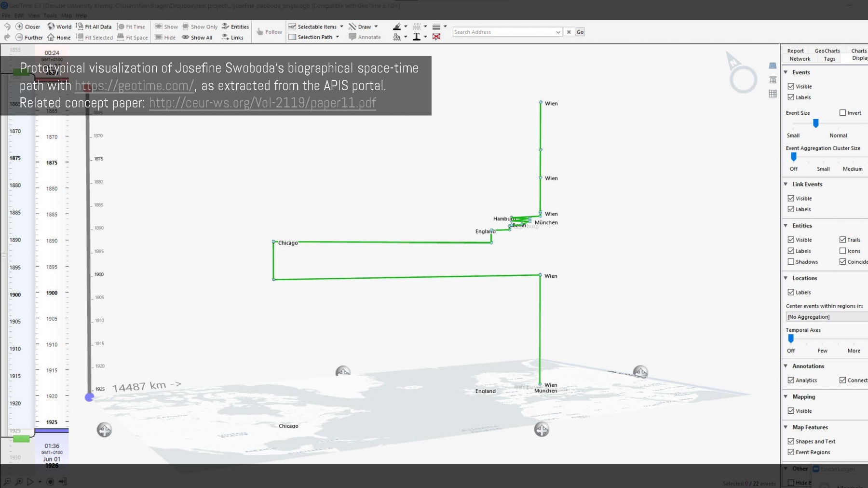
Task: Adjust Event Aggregation Cluster Size slider
Action: click(x=793, y=157)
